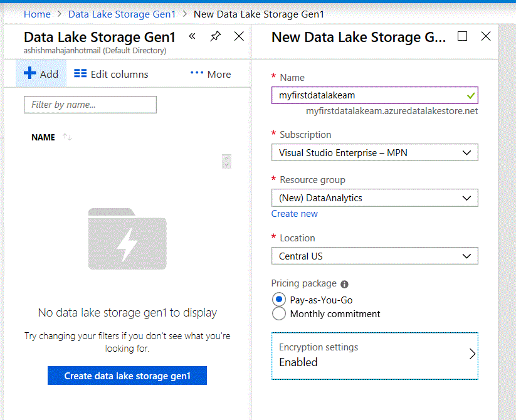516x420 pixels.
Task: Select Monthly commitment pricing option
Action: pos(280,313)
